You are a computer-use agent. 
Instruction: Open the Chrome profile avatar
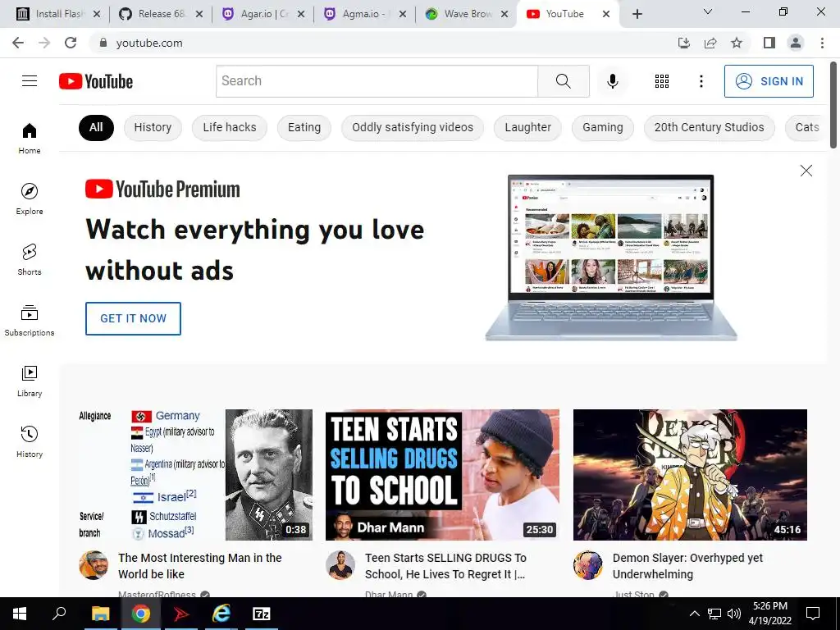(796, 43)
